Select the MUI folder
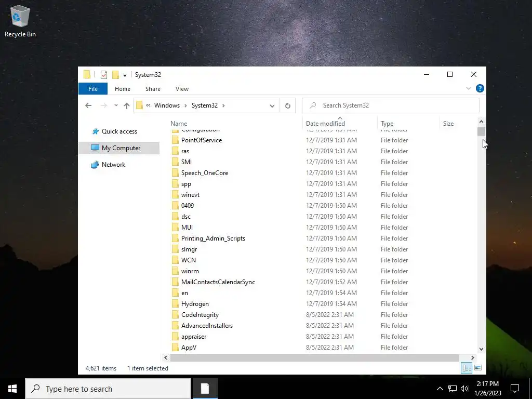532x399 pixels. pyautogui.click(x=187, y=228)
